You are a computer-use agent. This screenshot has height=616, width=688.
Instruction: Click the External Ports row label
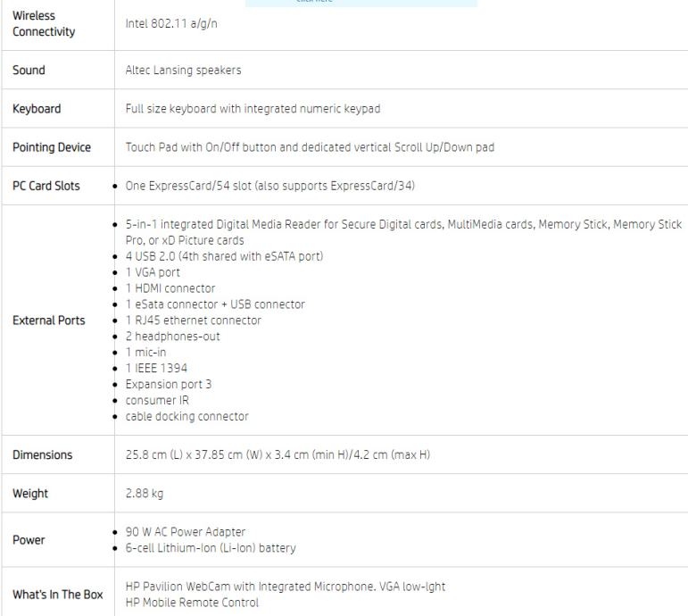49,320
